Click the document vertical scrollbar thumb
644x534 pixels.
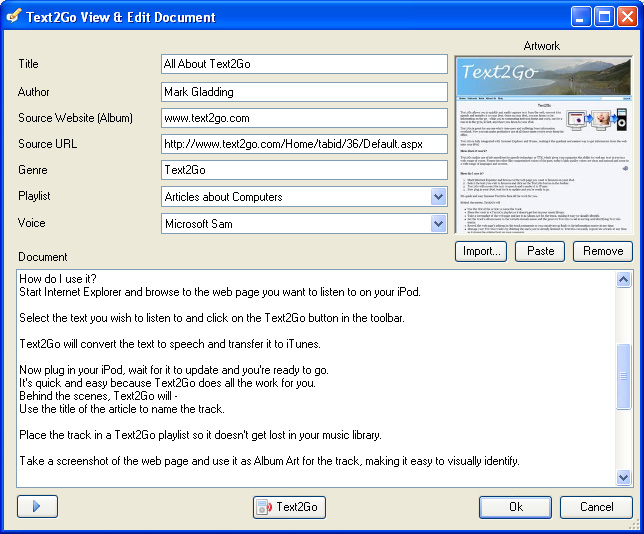pos(623,376)
